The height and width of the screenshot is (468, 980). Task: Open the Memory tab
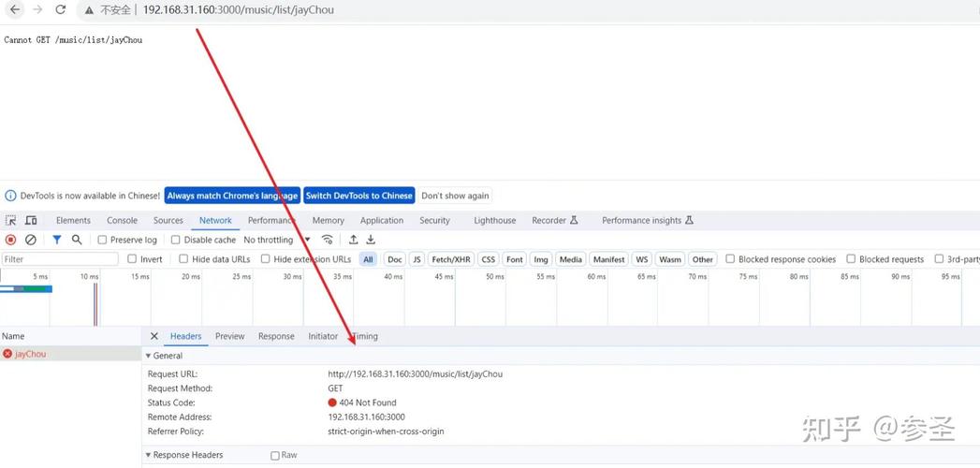point(329,221)
